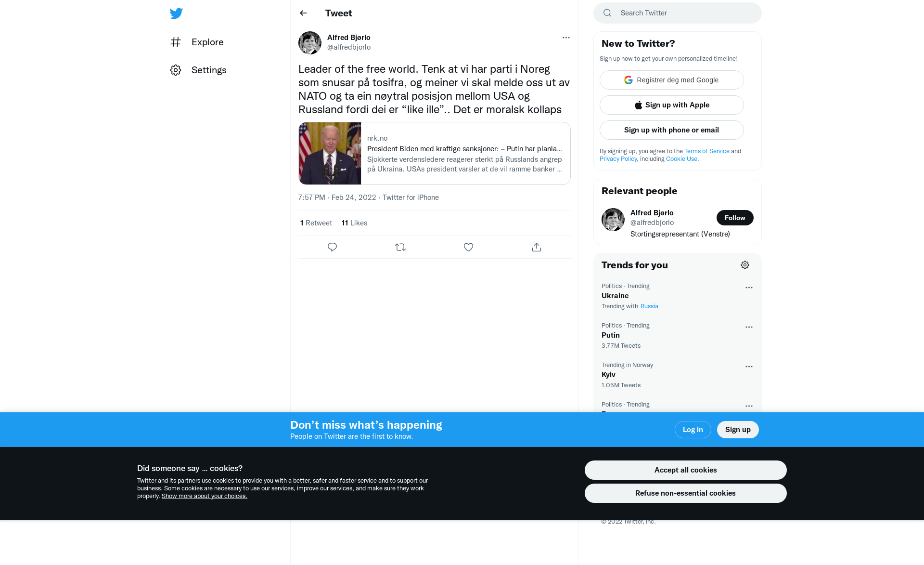Image resolution: width=924 pixels, height=565 pixels.
Task: Open Alfred Bjørlo's profile picture on tweet
Action: coord(310,43)
